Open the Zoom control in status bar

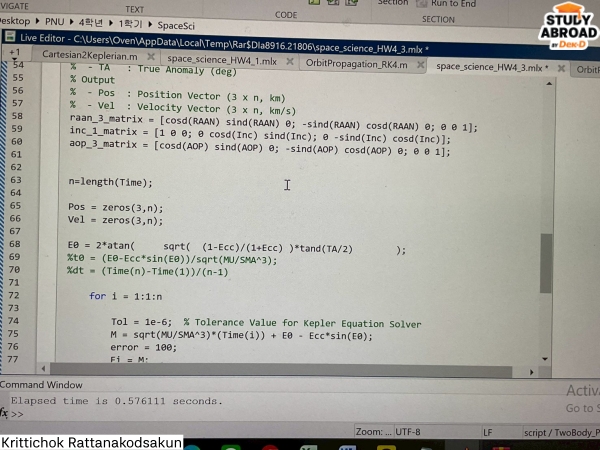(x=372, y=431)
